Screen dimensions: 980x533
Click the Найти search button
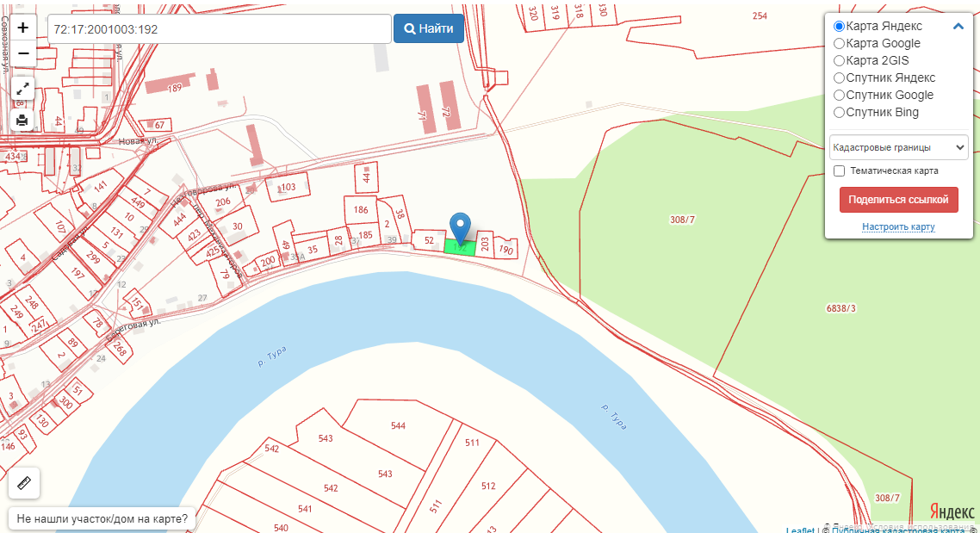point(429,28)
